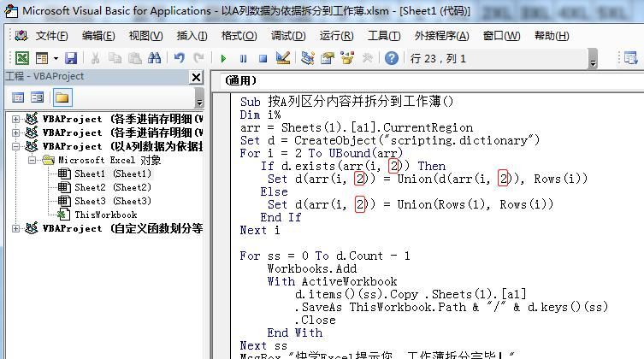Select Microsoft Excel 对象 folder item
This screenshot has width=644, height=359.
109,160
